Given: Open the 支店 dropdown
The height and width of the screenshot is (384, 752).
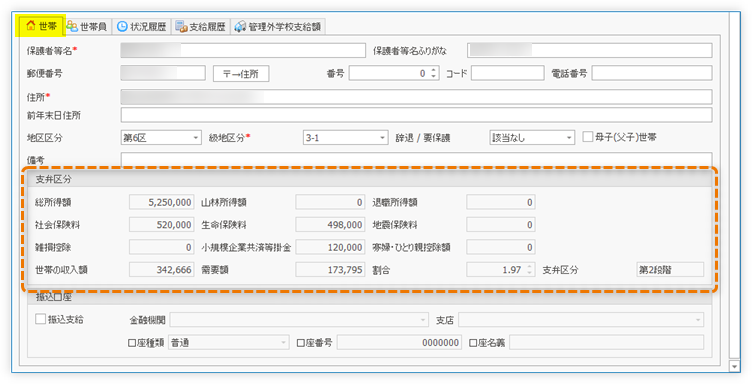Looking at the screenshot, I should pyautogui.click(x=581, y=320).
